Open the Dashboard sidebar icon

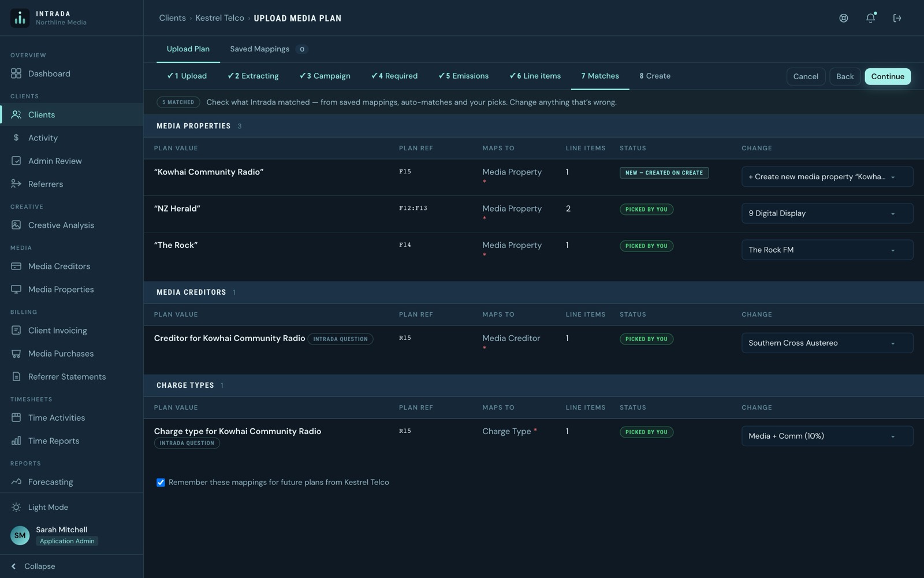(x=16, y=73)
